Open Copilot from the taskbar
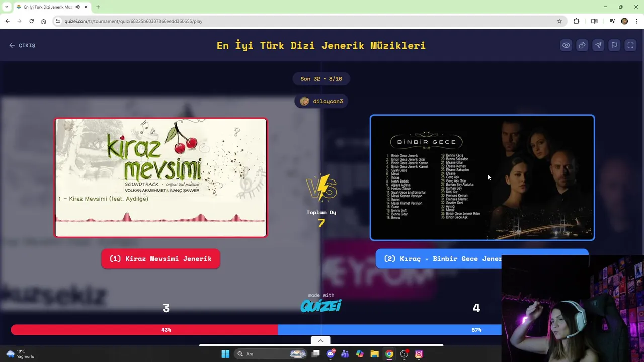 (360, 354)
